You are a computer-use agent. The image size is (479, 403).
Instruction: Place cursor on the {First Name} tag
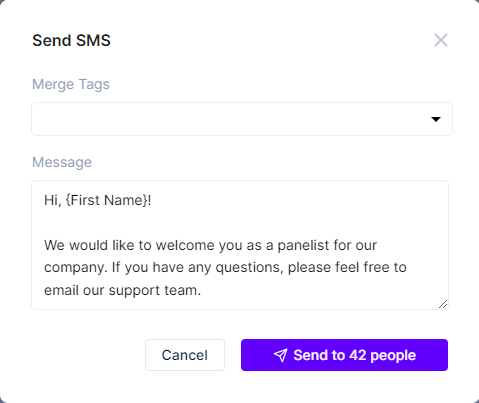[106, 200]
